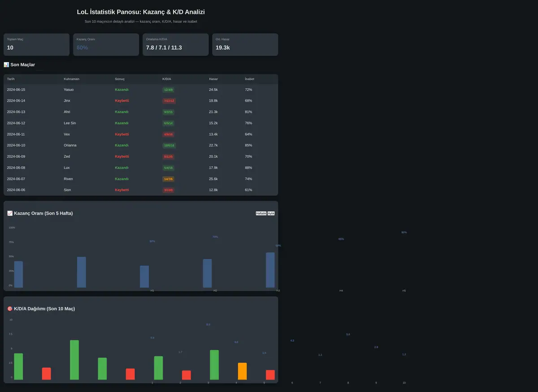538x392 pixels.
Task: Click the target icon beside K/D/A Dağılımı
Action: pyautogui.click(x=10, y=309)
